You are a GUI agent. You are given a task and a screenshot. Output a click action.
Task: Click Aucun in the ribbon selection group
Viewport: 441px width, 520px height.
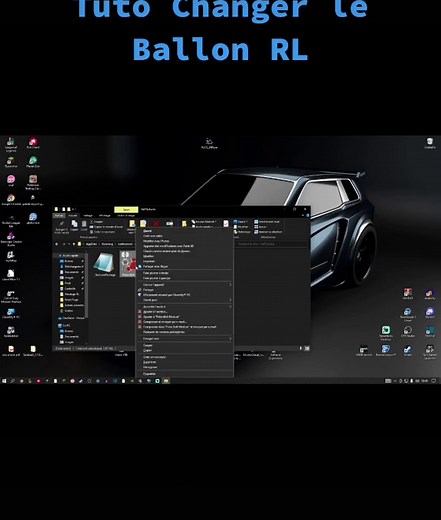(x=261, y=227)
